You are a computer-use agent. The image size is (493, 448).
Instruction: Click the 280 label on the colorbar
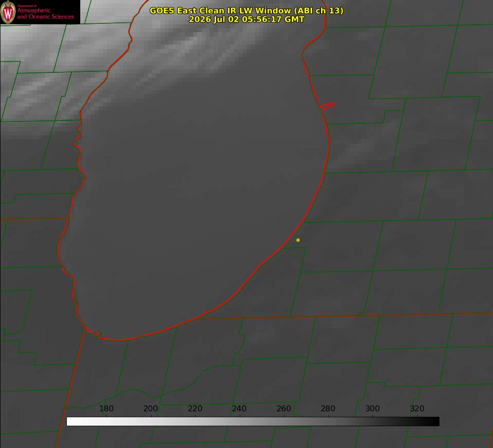click(x=328, y=409)
